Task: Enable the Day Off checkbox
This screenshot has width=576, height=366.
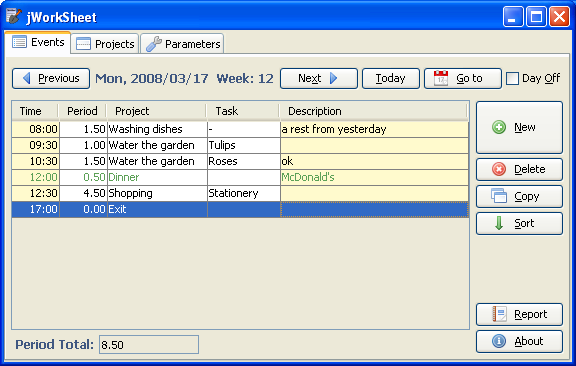Action: [x=512, y=78]
